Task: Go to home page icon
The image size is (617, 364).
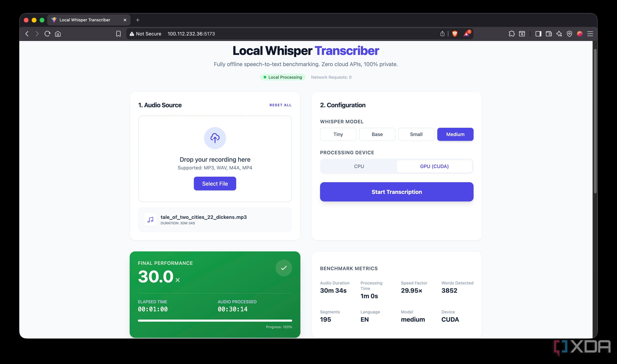Action: [58, 34]
